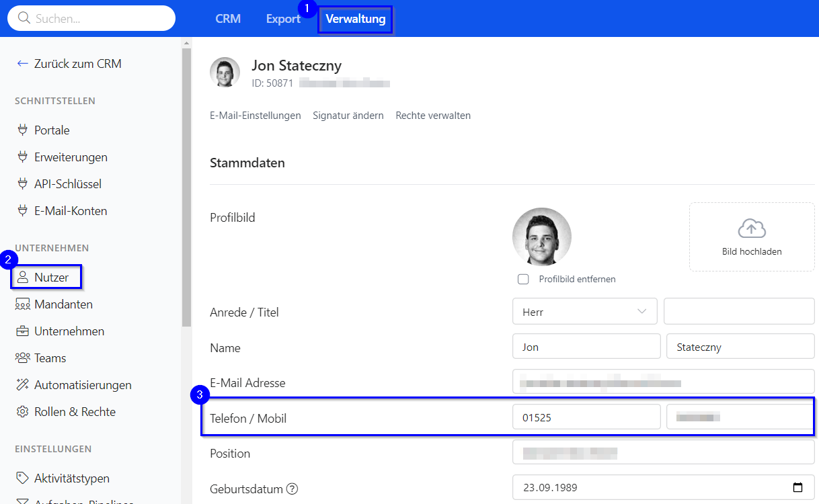Viewport: 819px width, 504px height.
Task: Click the gear icon for Rollen & Rechte
Action: (23, 412)
